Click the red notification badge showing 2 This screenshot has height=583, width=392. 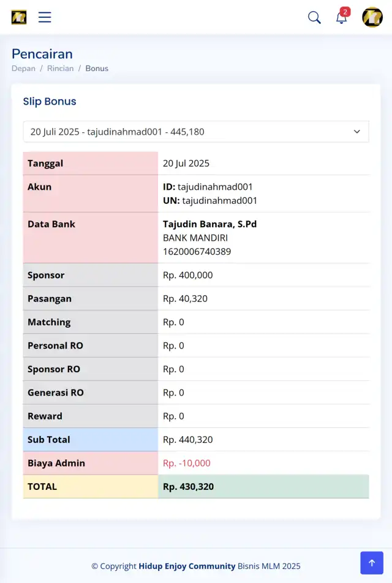tap(345, 12)
